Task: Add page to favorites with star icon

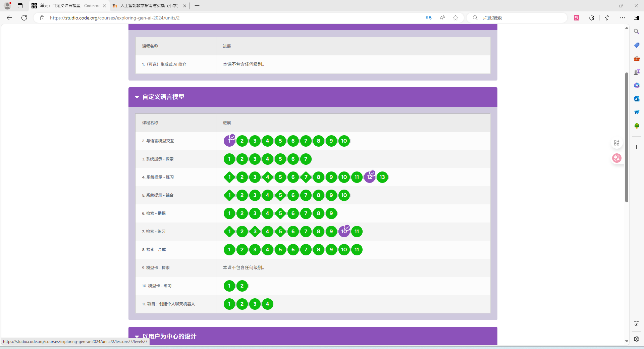Action: pyautogui.click(x=455, y=18)
